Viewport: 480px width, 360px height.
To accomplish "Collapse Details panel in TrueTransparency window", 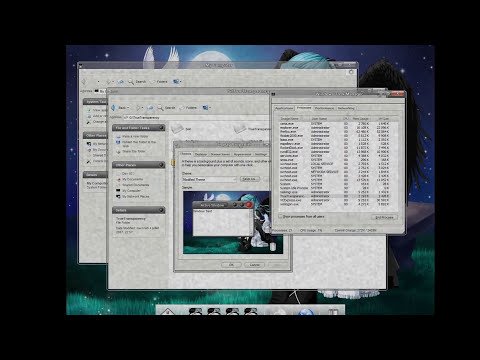I will click(161, 210).
